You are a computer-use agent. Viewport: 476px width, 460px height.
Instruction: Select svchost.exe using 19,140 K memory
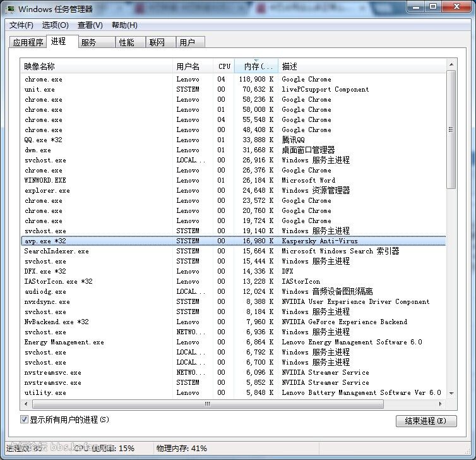pyautogui.click(x=233, y=231)
